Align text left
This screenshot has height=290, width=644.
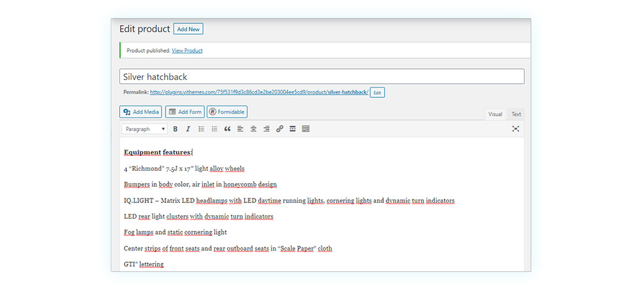tap(241, 129)
